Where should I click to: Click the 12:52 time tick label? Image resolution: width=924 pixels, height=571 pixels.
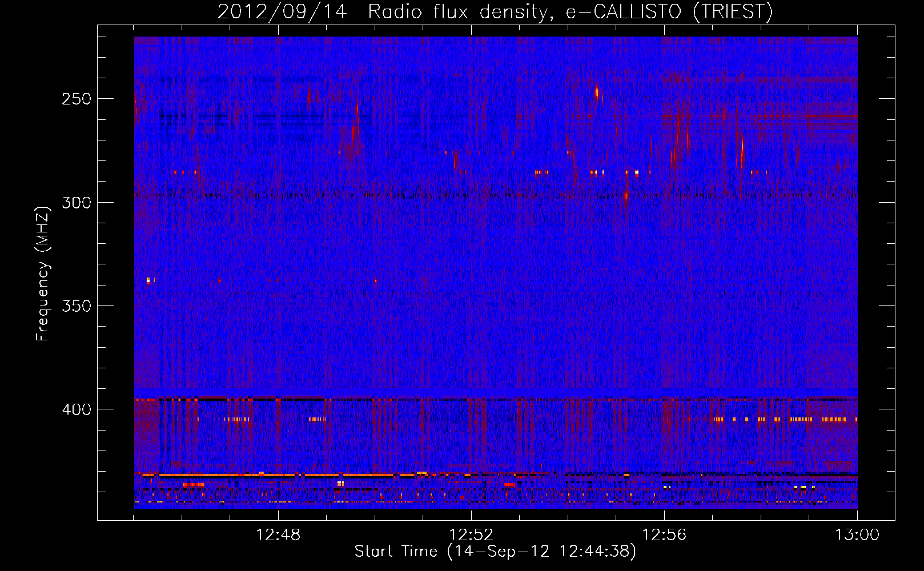[471, 535]
